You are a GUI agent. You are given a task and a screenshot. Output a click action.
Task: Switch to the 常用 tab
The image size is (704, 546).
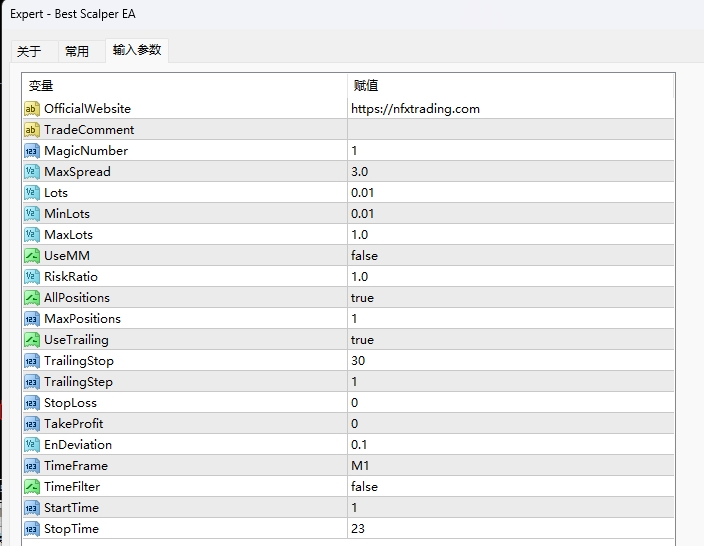(77, 52)
